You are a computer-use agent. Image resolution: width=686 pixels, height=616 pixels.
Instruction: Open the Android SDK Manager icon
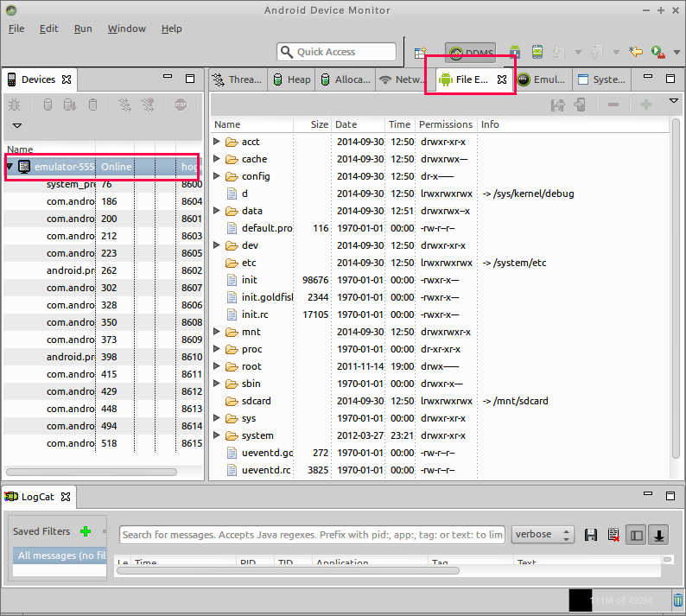click(x=515, y=52)
